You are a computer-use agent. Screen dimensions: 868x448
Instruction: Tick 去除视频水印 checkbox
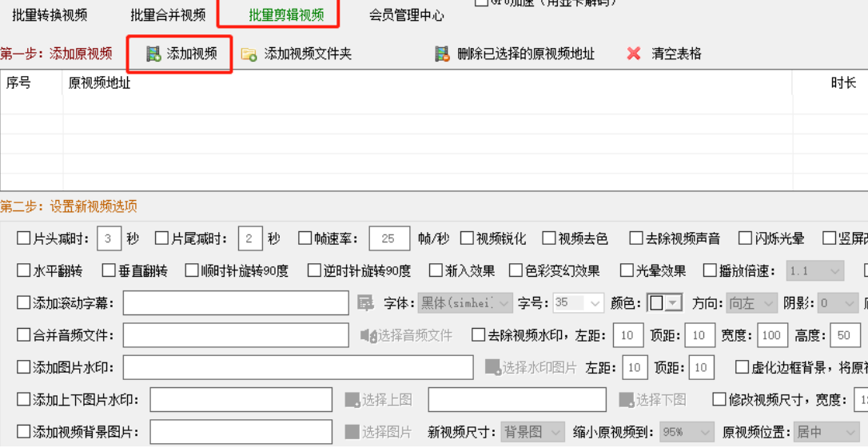pyautogui.click(x=478, y=335)
